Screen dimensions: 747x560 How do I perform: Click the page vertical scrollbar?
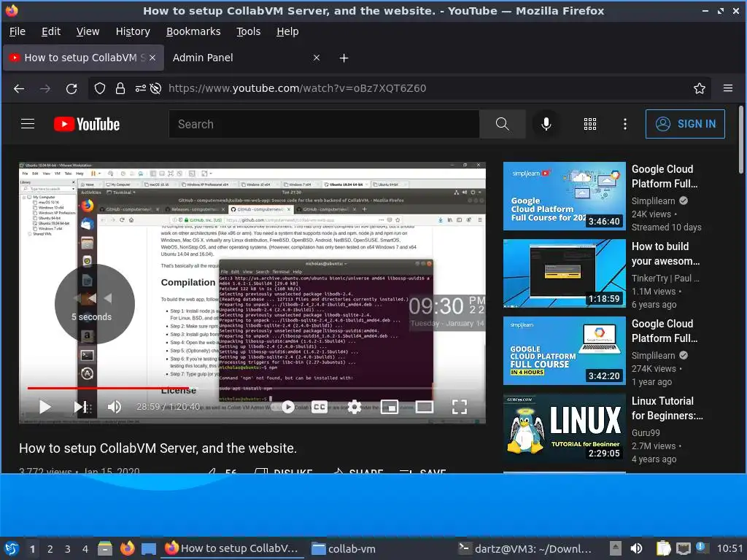click(x=741, y=139)
